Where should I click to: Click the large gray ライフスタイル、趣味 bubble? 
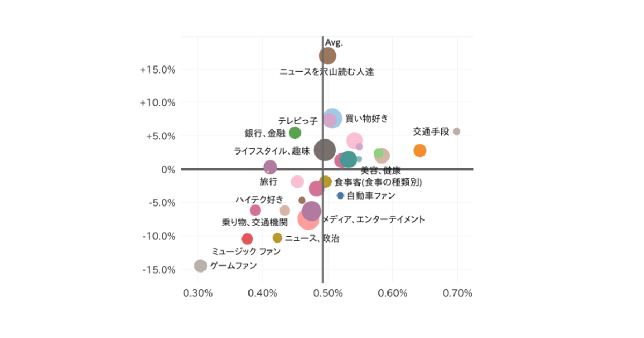pos(325,150)
